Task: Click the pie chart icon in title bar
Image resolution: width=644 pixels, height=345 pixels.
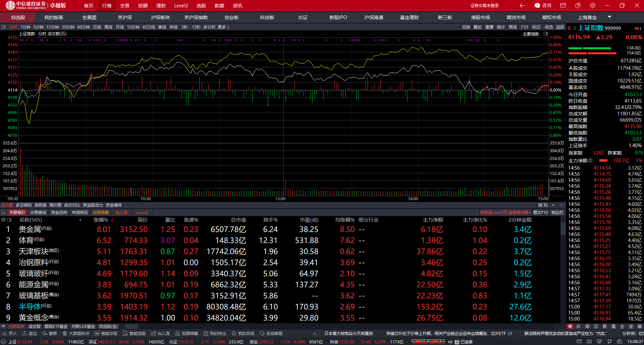Action: 578,5
